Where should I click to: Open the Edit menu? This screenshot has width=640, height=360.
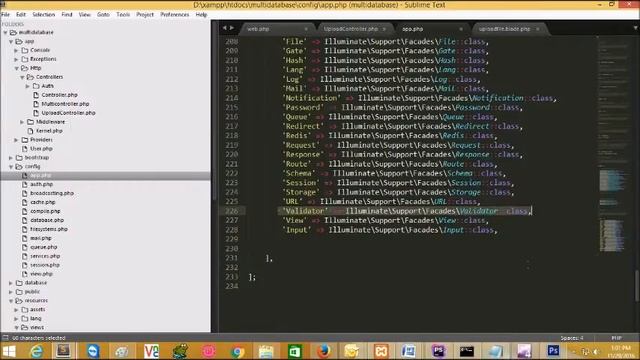click(21, 14)
